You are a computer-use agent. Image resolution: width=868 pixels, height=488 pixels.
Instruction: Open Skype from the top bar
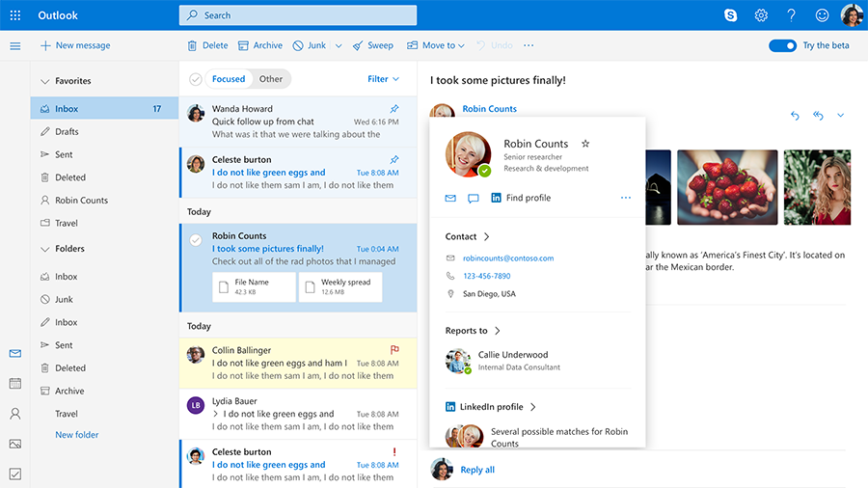730,15
